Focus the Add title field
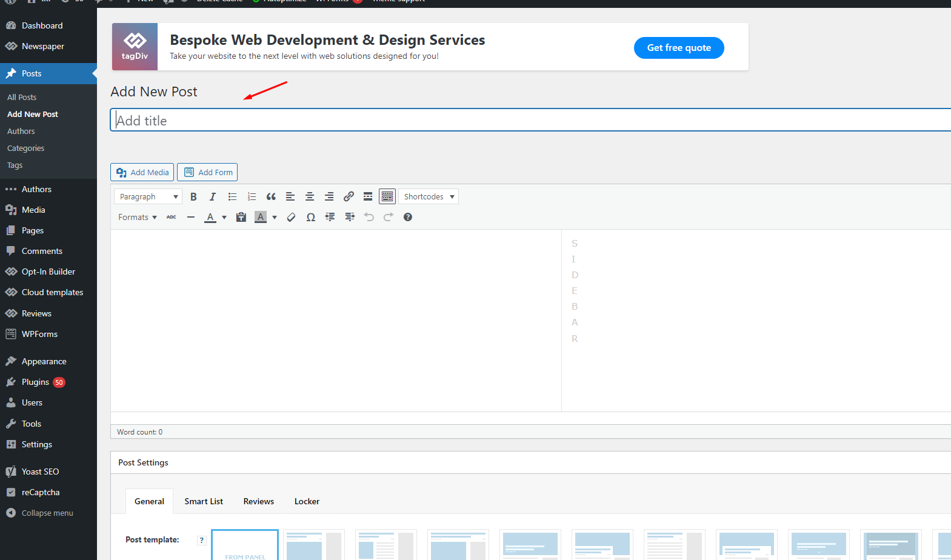This screenshot has width=951, height=560. pyautogui.click(x=530, y=120)
